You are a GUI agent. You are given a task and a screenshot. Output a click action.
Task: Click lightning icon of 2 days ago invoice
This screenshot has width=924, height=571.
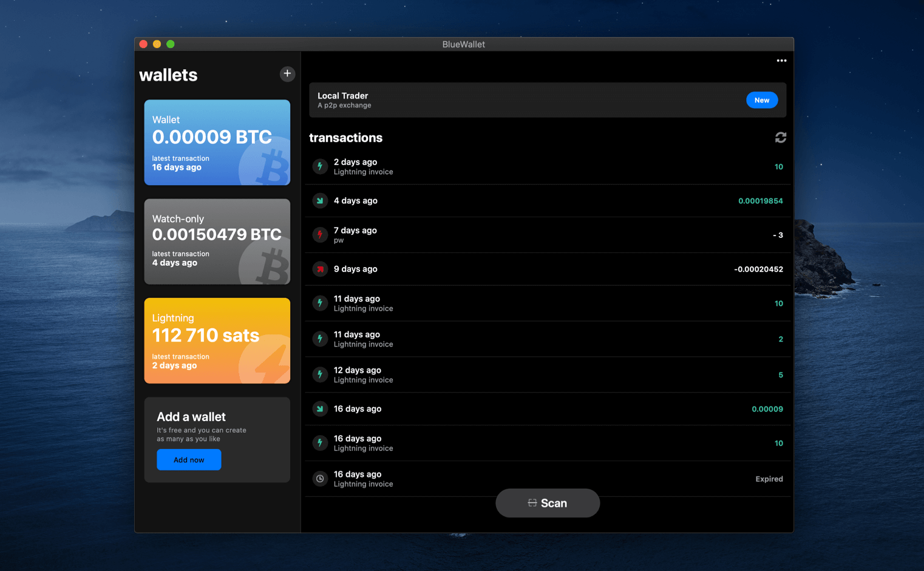pyautogui.click(x=320, y=166)
